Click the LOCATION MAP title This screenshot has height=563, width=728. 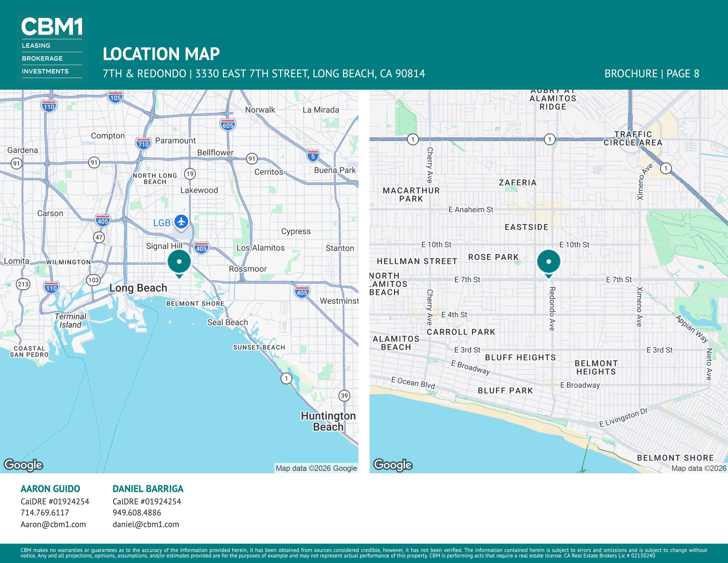click(x=161, y=54)
